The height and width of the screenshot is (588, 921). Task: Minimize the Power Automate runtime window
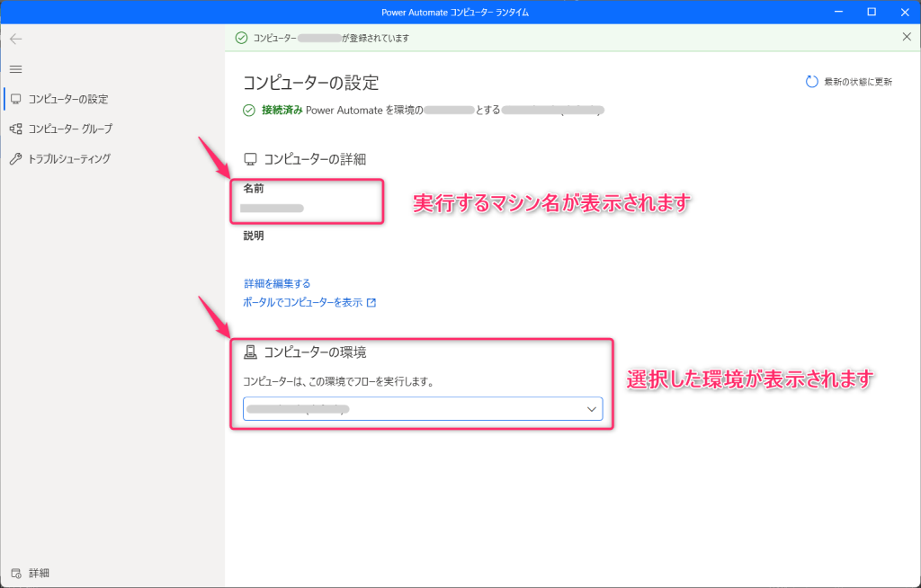point(839,12)
